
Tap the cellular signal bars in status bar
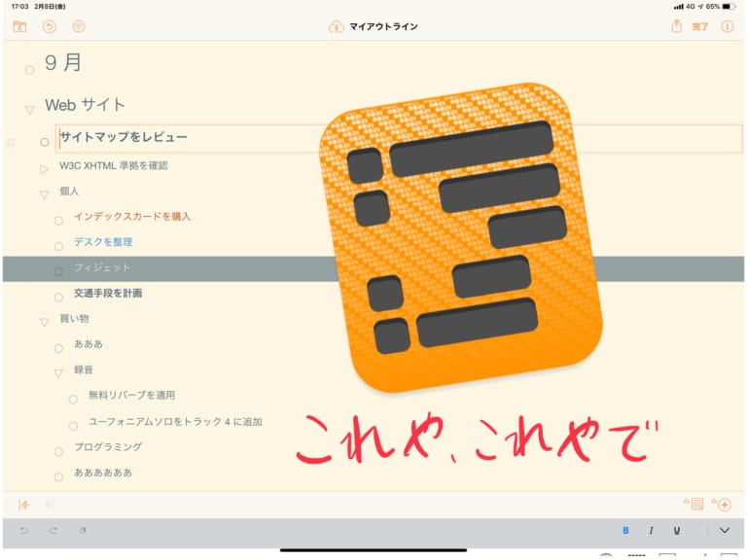[678, 7]
